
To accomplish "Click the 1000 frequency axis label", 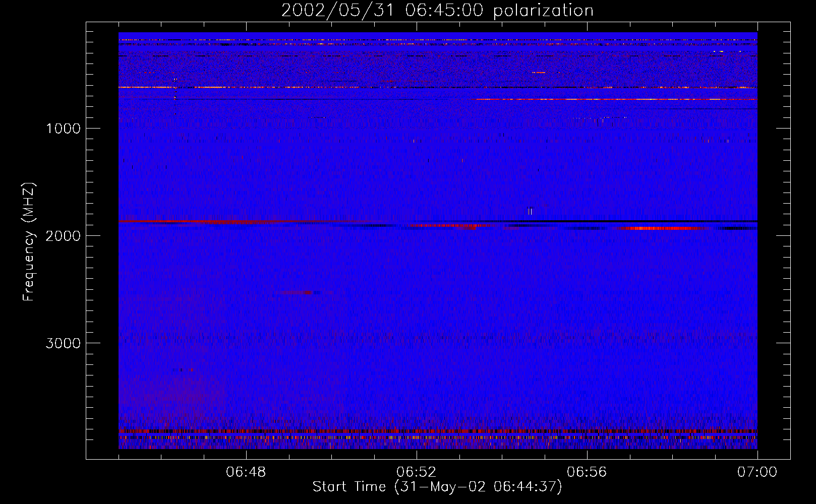I will click(63, 129).
